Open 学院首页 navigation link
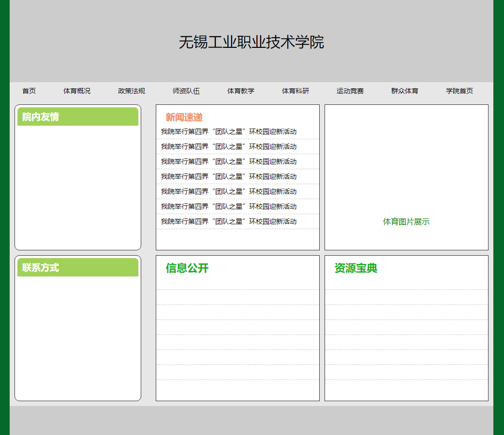 point(460,91)
